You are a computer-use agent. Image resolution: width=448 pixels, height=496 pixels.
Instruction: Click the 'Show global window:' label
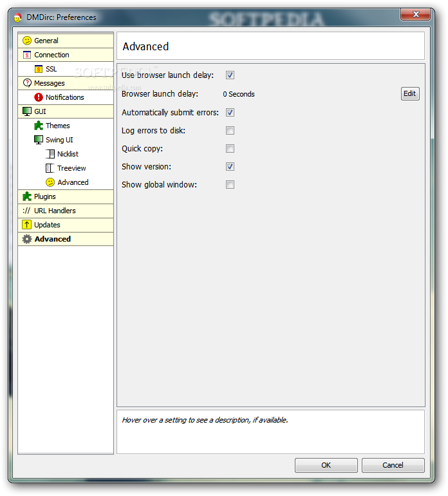coord(160,185)
